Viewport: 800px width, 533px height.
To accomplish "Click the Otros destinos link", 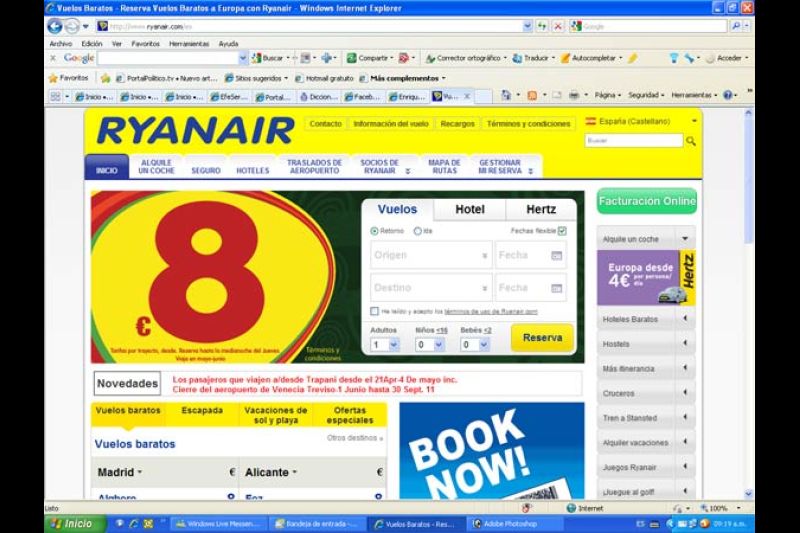I will 355,438.
